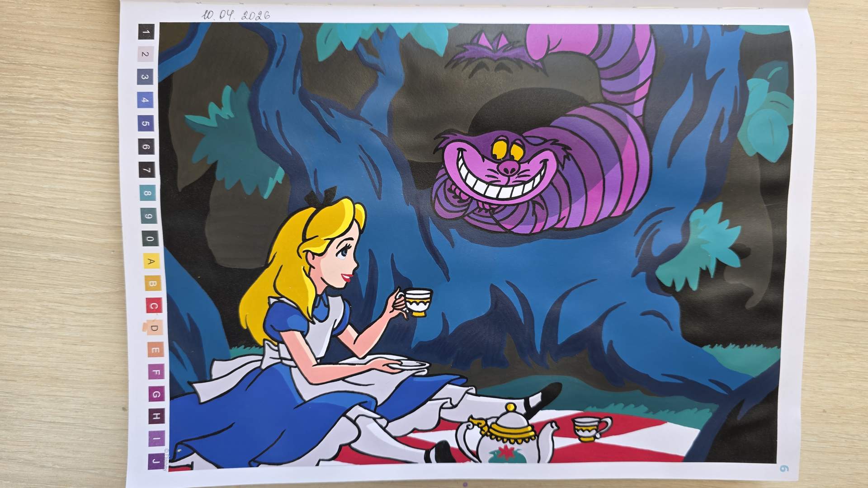Screen dimensions: 868x488
Task: Click the page number 9
Action: pos(784,469)
